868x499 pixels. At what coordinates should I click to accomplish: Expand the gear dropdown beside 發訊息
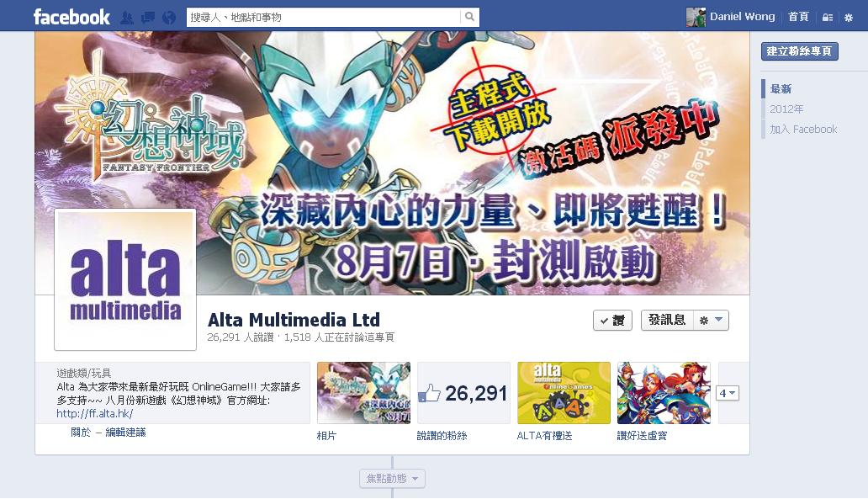click(x=711, y=320)
